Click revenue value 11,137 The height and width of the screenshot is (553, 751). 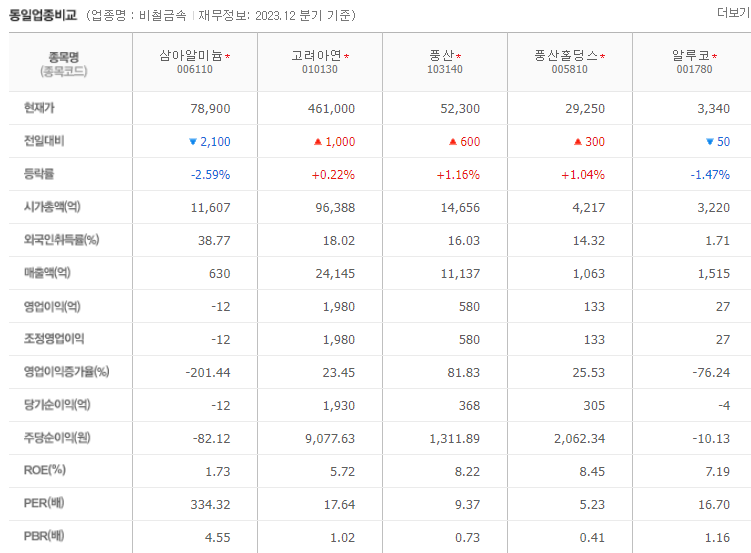(460, 274)
